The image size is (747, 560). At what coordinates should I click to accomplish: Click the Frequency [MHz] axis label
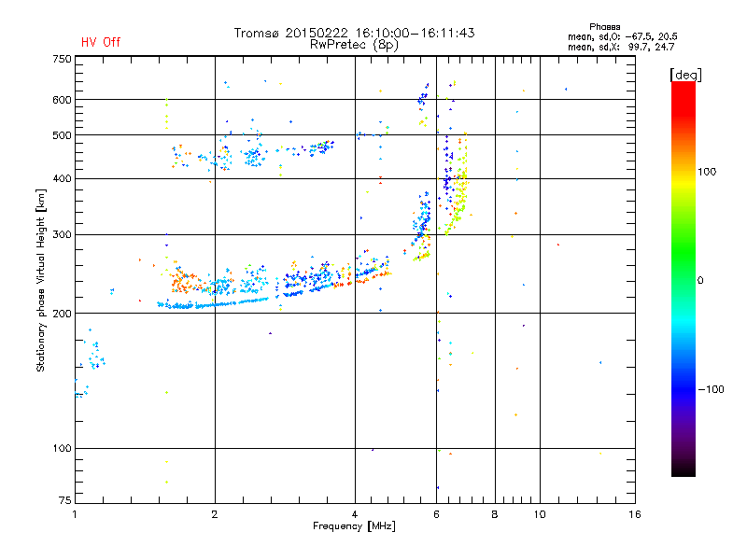pyautogui.click(x=354, y=526)
